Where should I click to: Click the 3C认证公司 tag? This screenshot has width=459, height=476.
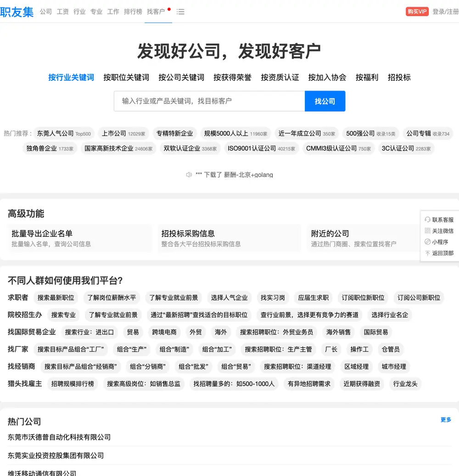[x=406, y=148]
